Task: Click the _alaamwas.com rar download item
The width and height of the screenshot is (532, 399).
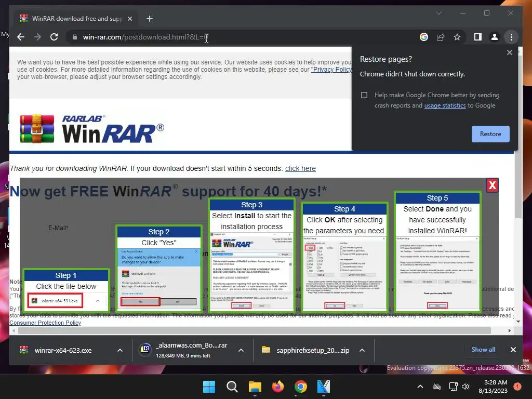Action: pyautogui.click(x=185, y=350)
